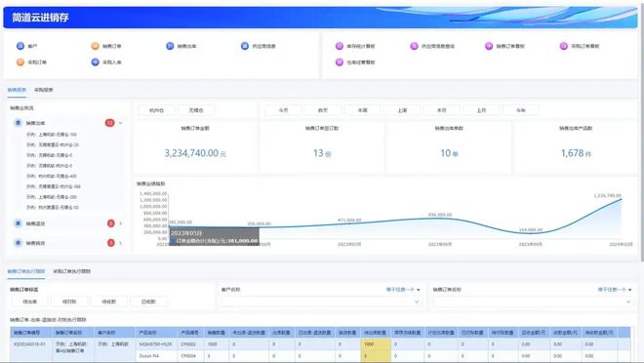644x363 pixels.
Task: Select the 上海机起-无锡仓-200 list item
Action: pos(52,197)
